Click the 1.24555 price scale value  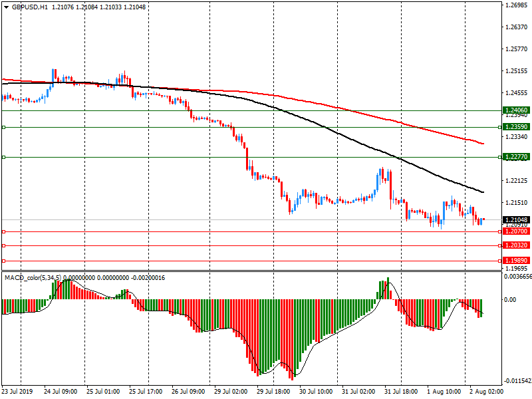[517, 92]
